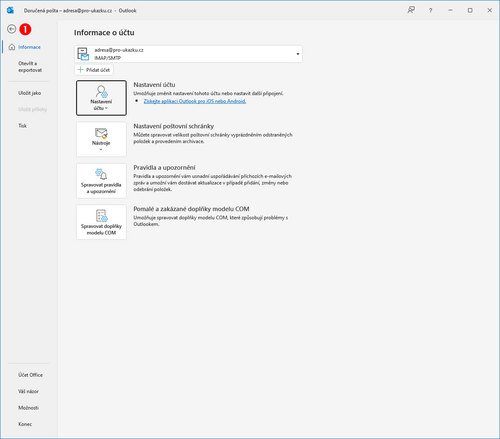Click the adresa@pro-ukazku.cz account entry

188,54
